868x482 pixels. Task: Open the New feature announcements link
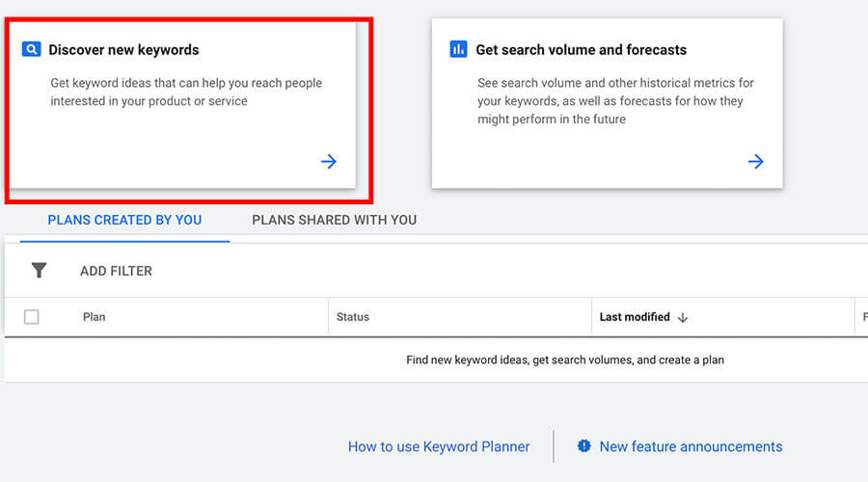coord(691,446)
